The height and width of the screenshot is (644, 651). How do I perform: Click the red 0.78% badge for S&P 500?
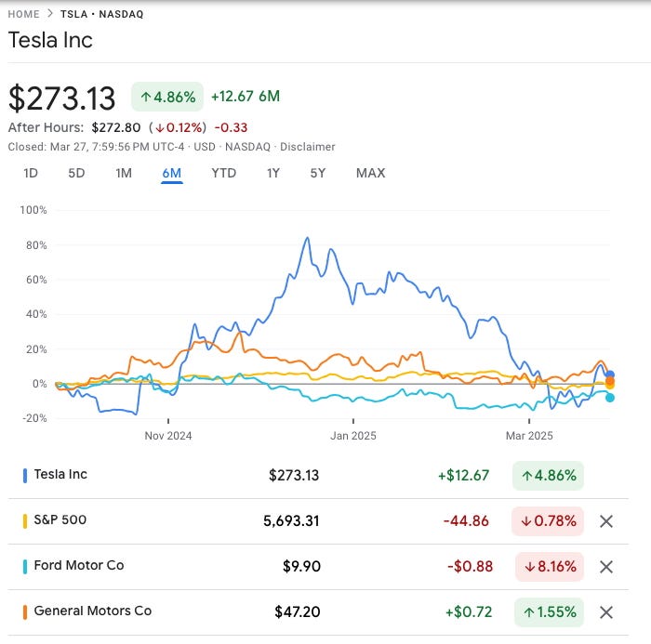(548, 521)
